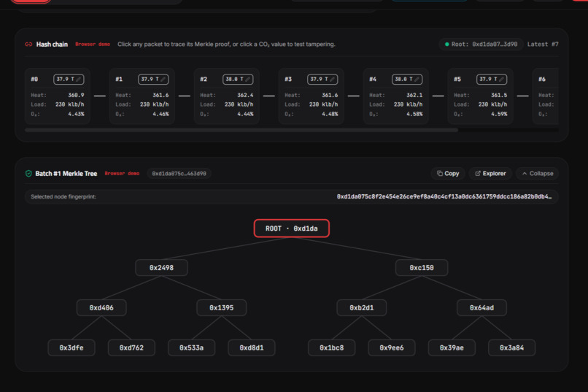Click Heat value 360.9 in packet #0
588x392 pixels.
pyautogui.click(x=76, y=96)
